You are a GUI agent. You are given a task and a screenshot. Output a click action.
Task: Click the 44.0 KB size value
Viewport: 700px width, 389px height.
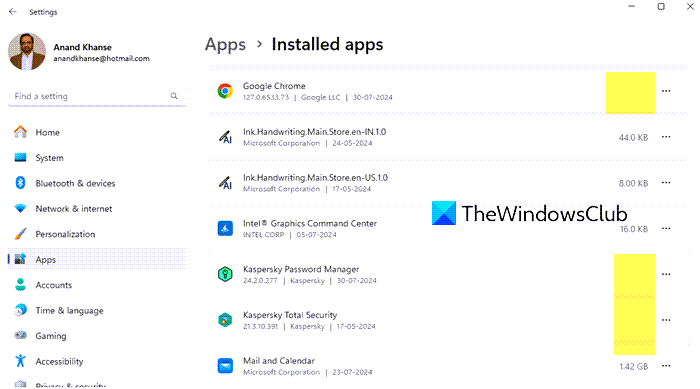pos(633,138)
